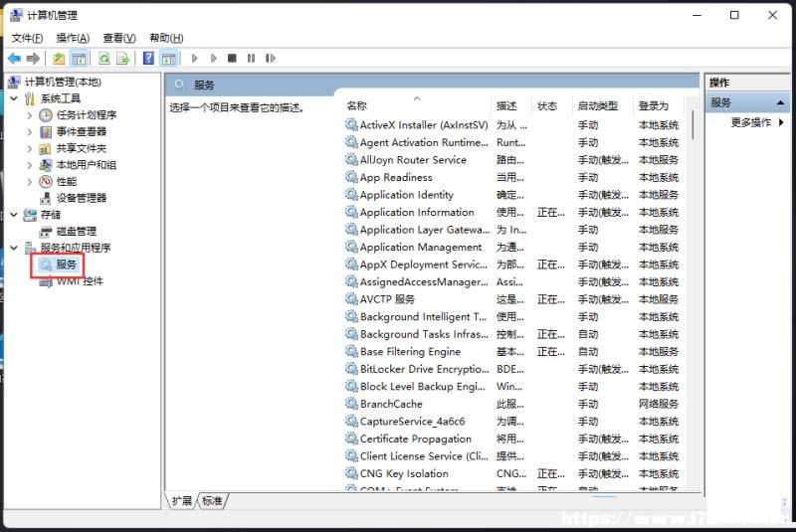Select the Certificate Propagation service

pyautogui.click(x=416, y=440)
